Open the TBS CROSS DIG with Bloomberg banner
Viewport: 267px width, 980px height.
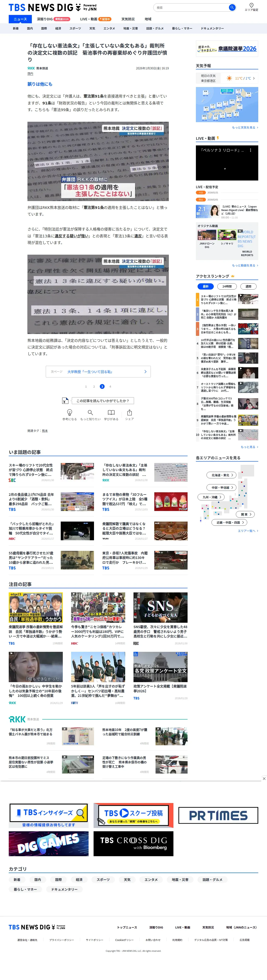(x=133, y=844)
